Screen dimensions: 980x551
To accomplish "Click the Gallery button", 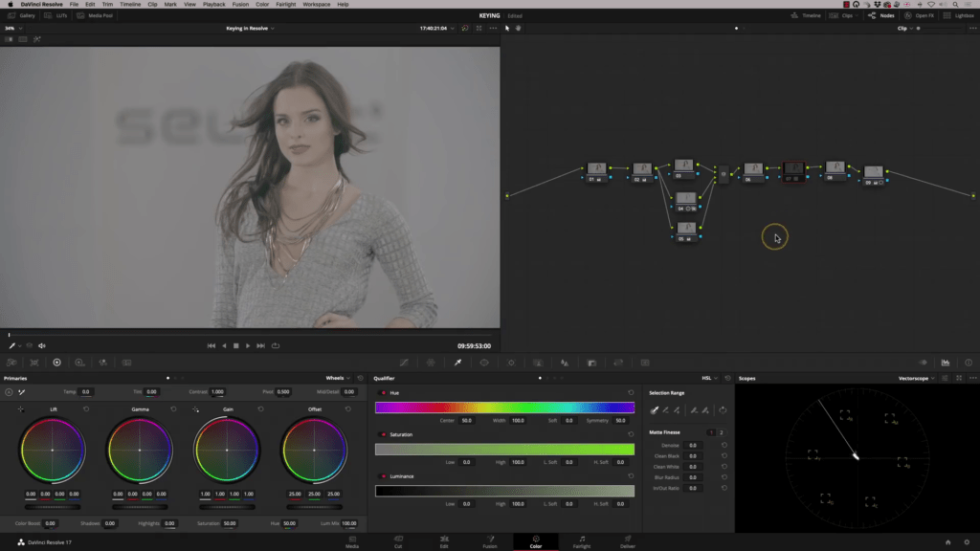I will pyautogui.click(x=23, y=16).
